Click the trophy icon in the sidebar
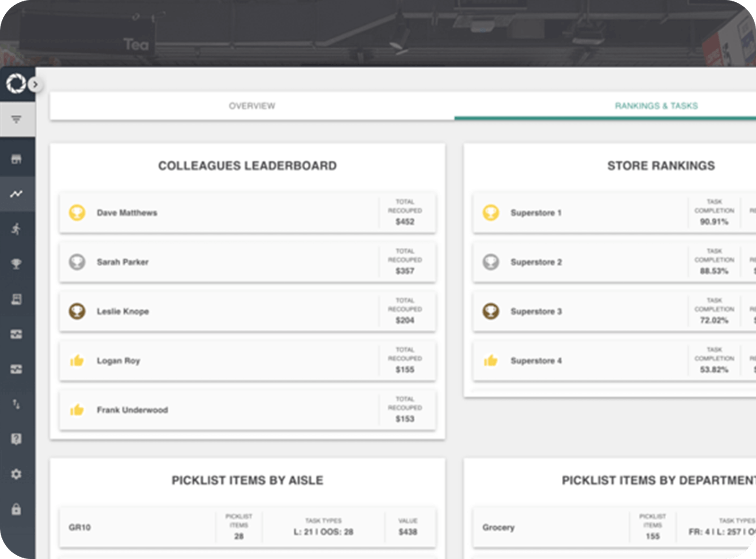The image size is (756, 559). 17,264
